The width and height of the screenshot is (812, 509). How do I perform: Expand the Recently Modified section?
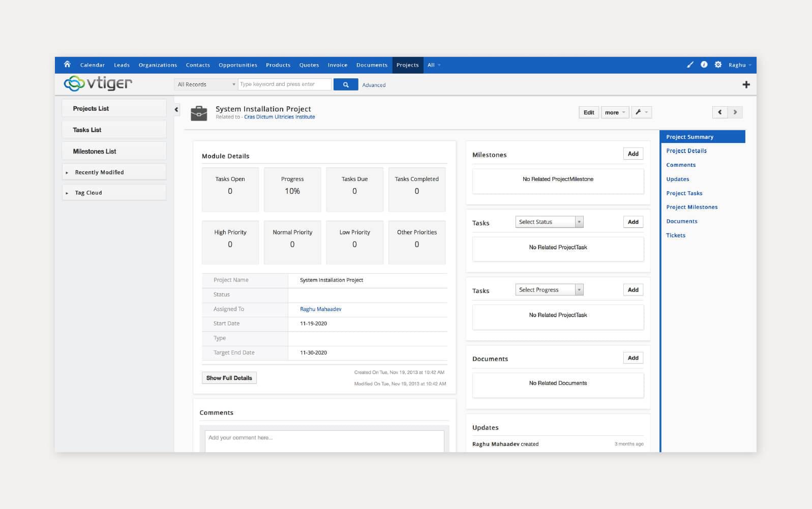pos(67,172)
